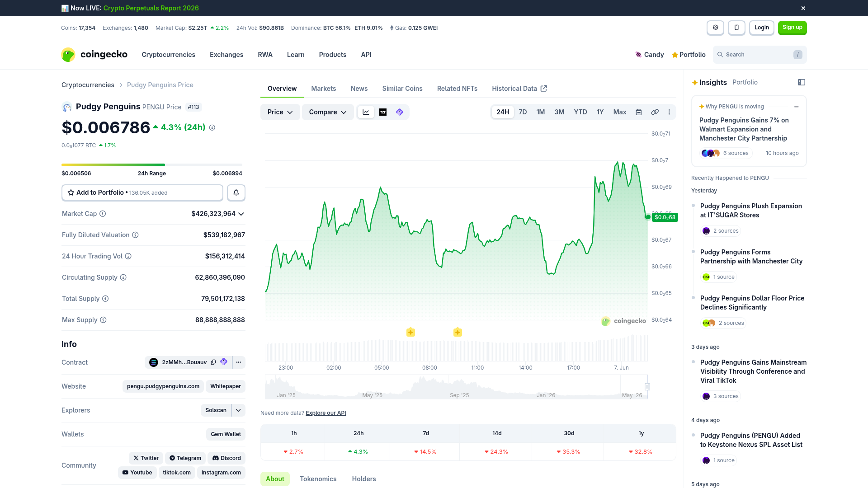Collapse the Insights side panel icon

[802, 82]
